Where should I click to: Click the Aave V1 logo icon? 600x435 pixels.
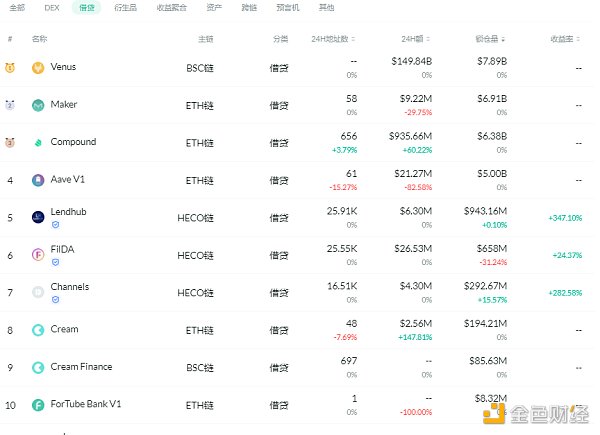[x=38, y=180]
